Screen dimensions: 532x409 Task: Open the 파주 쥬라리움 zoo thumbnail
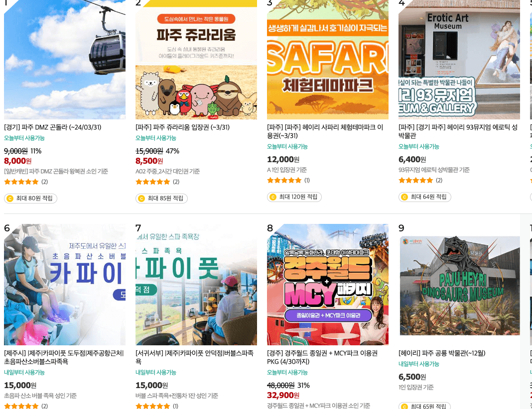coord(196,60)
